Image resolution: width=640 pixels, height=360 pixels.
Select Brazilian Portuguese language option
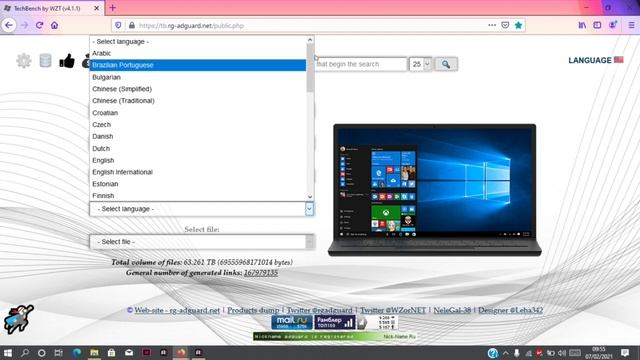[x=198, y=65]
